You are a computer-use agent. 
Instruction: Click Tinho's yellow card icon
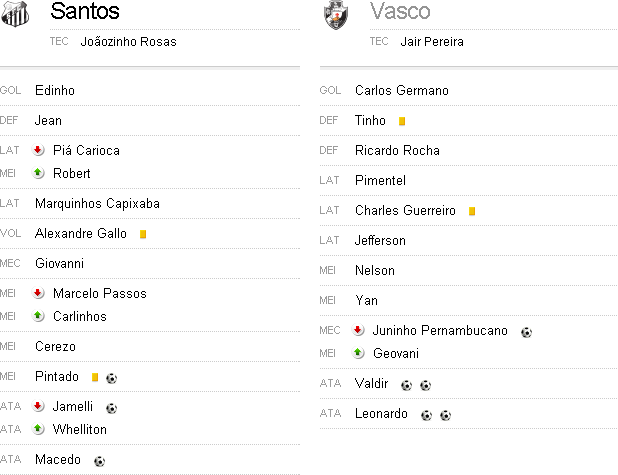pos(401,121)
